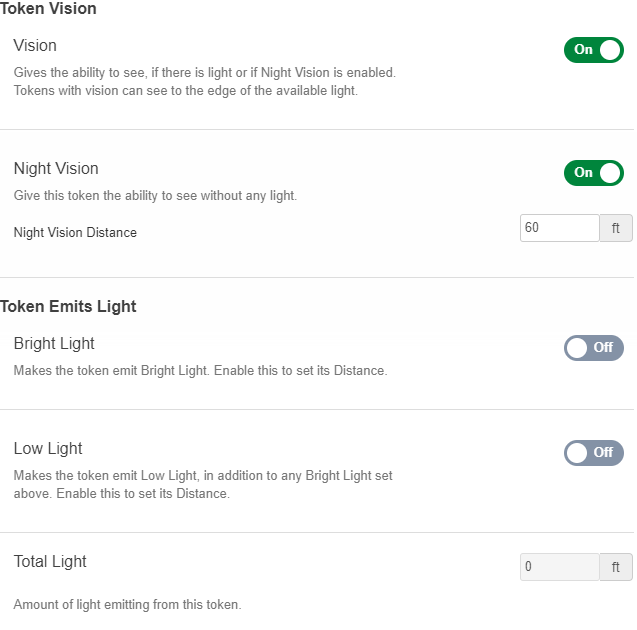
Task: Click the Low Light setting label
Action: tap(48, 448)
